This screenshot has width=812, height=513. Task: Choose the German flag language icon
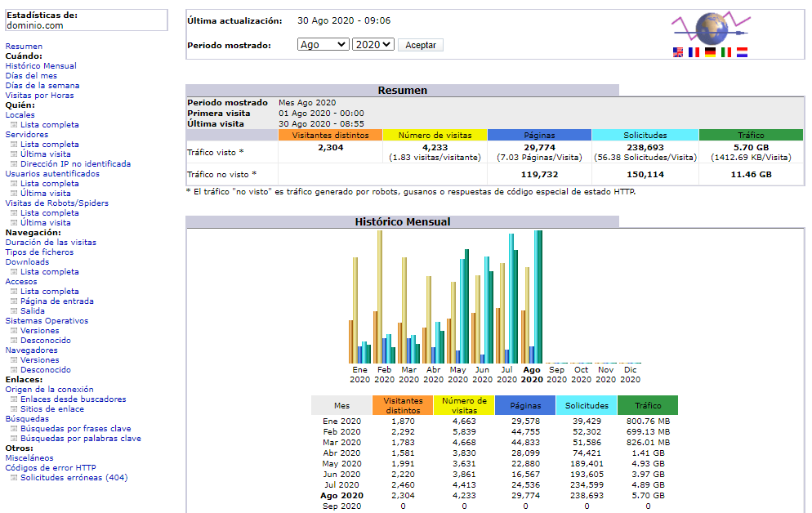[710, 52]
